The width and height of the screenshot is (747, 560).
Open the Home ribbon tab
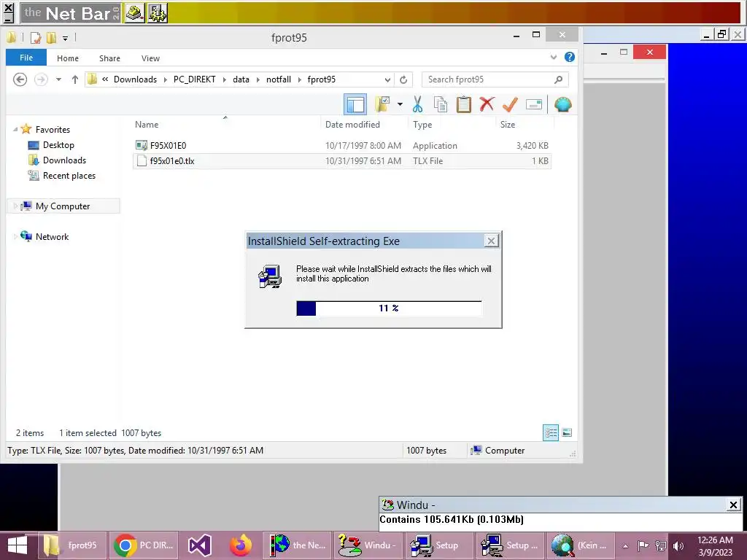pyautogui.click(x=68, y=58)
